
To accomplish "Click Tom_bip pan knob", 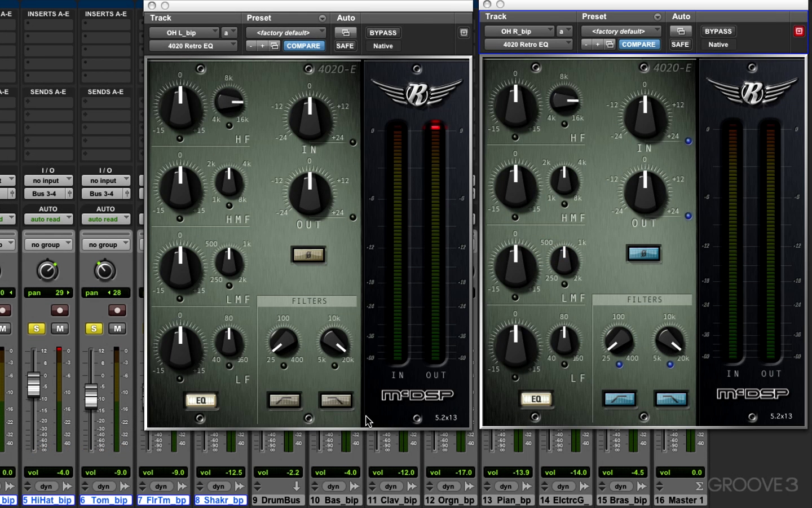I will 105,271.
